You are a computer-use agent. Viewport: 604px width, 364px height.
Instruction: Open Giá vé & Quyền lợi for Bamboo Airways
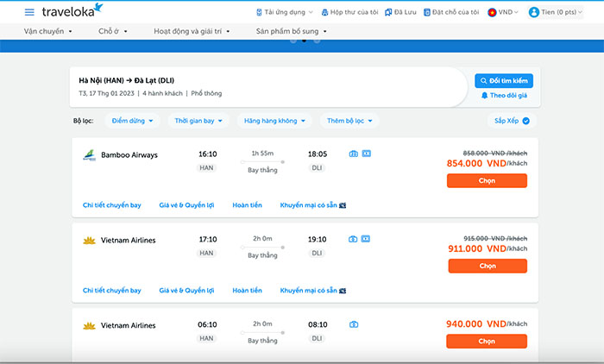(186, 205)
